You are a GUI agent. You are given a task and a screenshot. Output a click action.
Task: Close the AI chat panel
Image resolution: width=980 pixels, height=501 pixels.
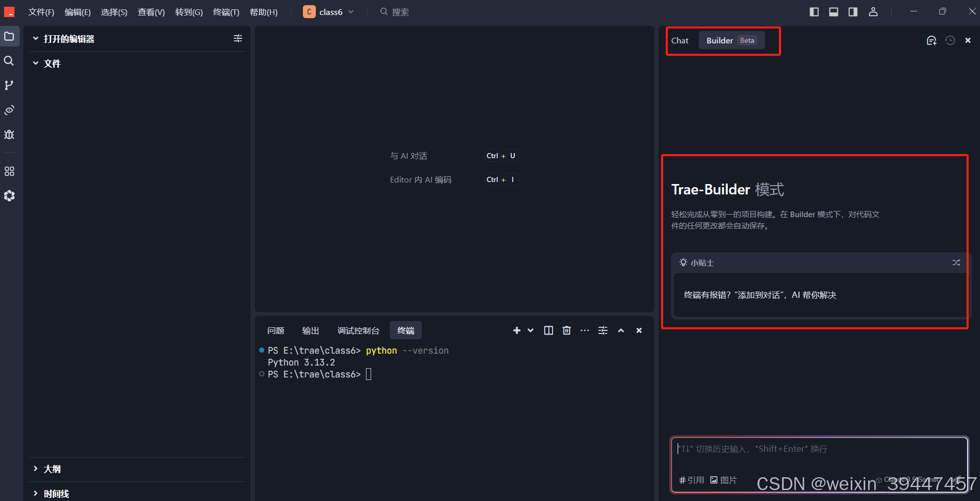click(968, 40)
